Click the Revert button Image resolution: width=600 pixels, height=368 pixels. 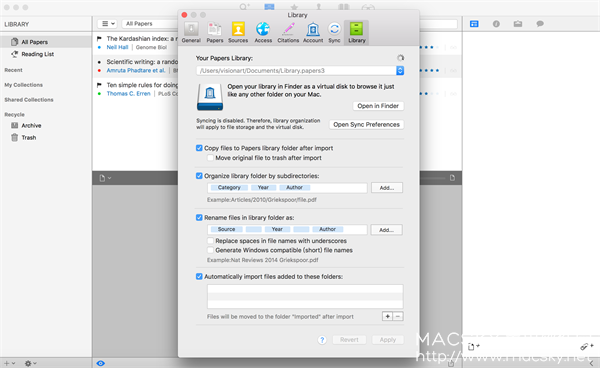click(349, 340)
